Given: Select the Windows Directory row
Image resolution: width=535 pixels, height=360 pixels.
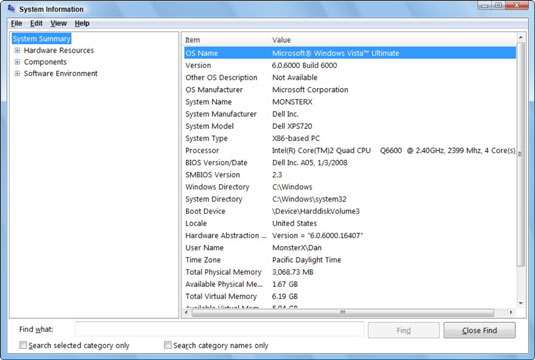Looking at the screenshot, I should tap(350, 187).
